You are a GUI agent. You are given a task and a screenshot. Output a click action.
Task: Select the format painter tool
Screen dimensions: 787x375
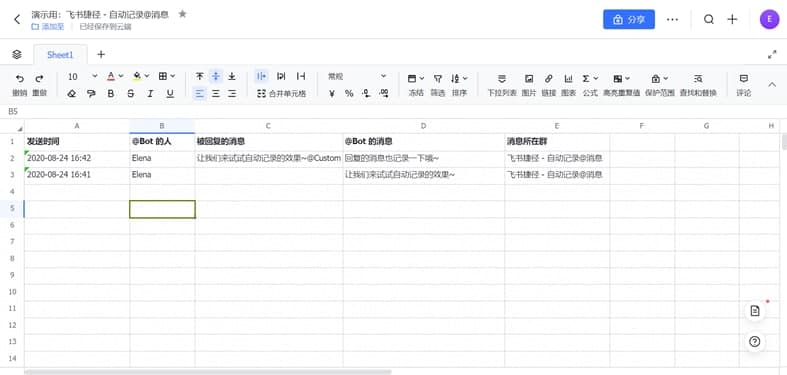point(91,93)
